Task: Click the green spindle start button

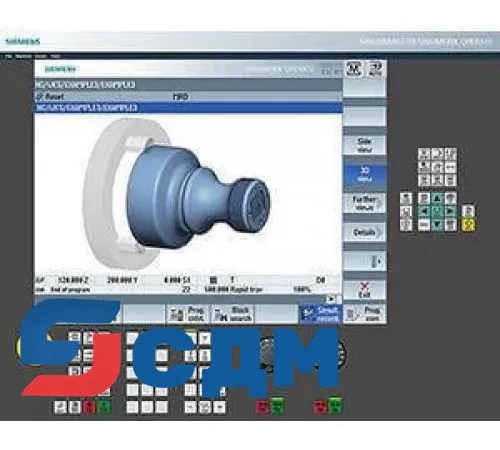Action: tap(277, 406)
